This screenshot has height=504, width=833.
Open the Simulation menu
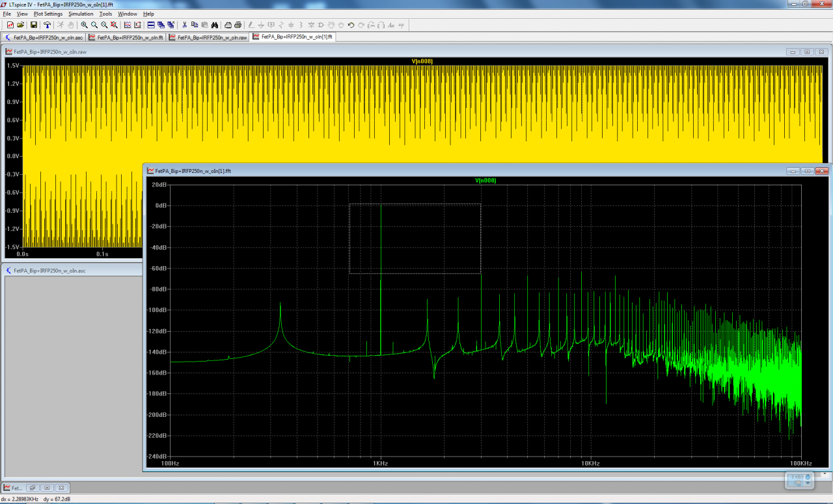pyautogui.click(x=81, y=14)
